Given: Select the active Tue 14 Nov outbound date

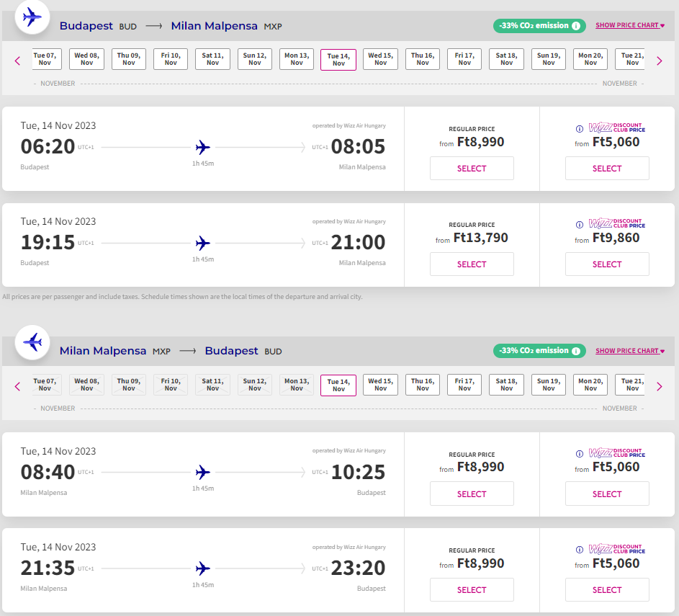Looking at the screenshot, I should tap(338, 60).
